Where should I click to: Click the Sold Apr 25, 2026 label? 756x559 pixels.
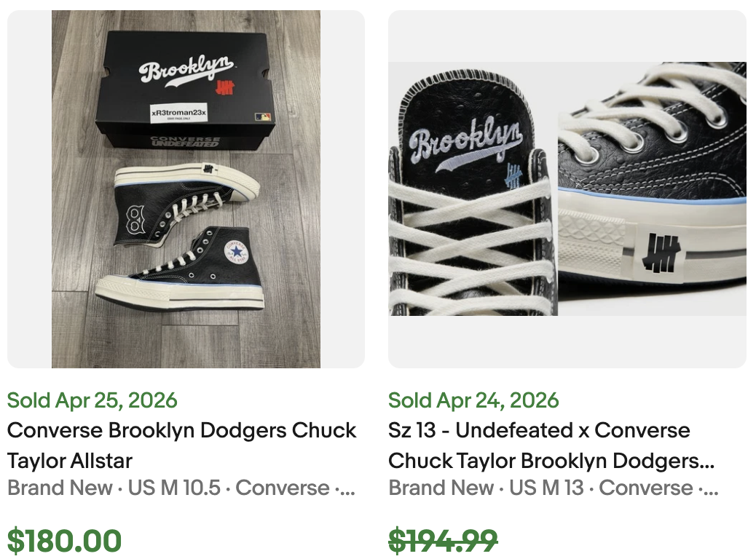pyautogui.click(x=92, y=400)
